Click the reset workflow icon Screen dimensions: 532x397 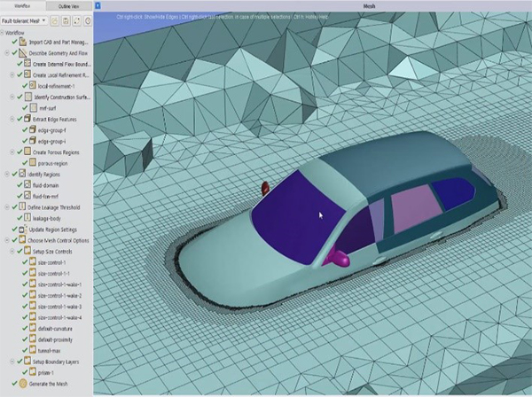pos(76,19)
